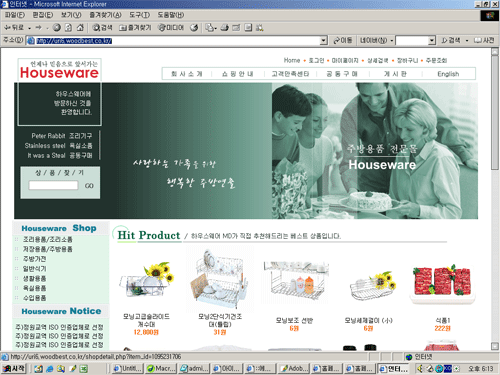This screenshot has height=375, width=500.
Task: Click the Stop loading icon
Action: (57, 28)
